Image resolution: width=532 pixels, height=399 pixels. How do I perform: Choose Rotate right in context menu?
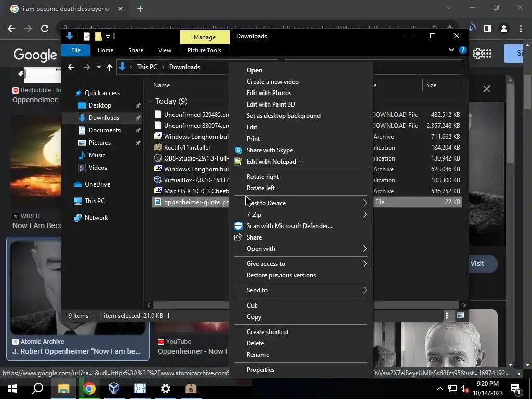262,177
